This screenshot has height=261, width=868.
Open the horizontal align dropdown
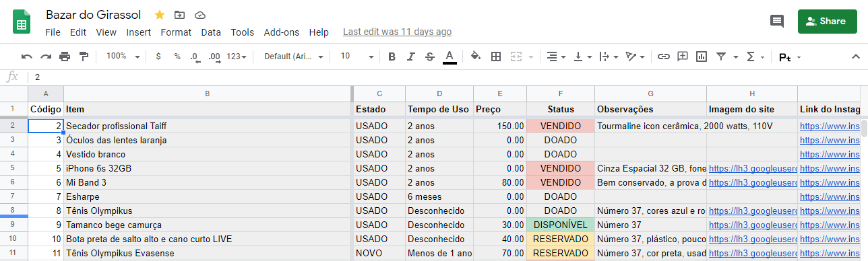pyautogui.click(x=556, y=57)
